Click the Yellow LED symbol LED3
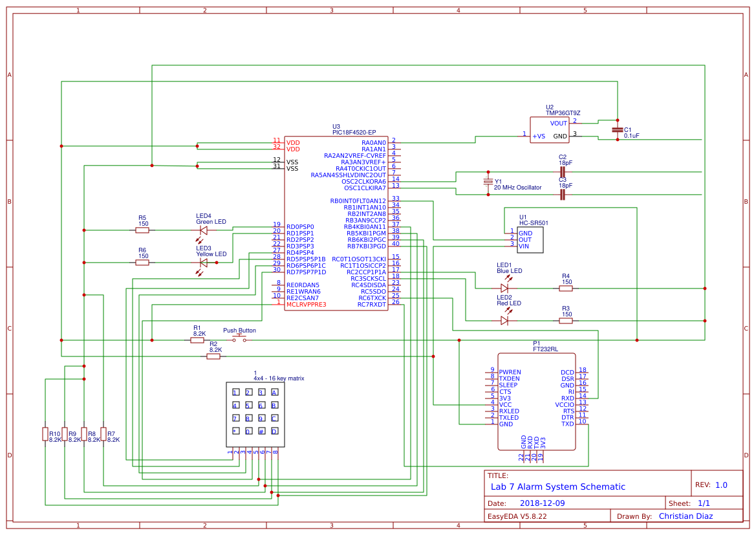The image size is (756, 535). coord(204,263)
